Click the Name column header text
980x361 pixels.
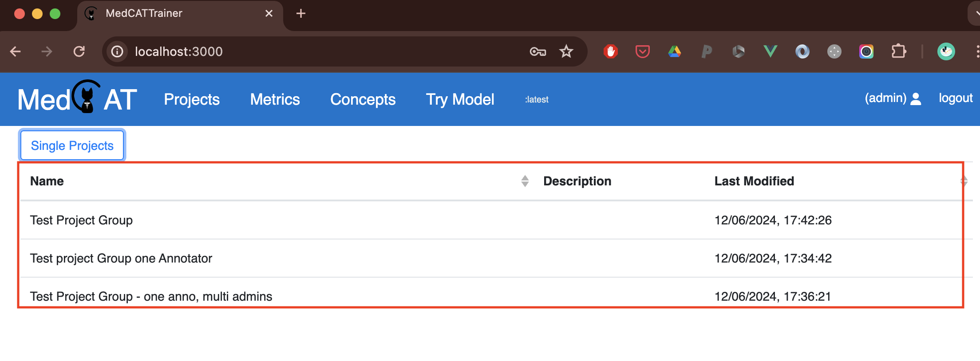47,181
